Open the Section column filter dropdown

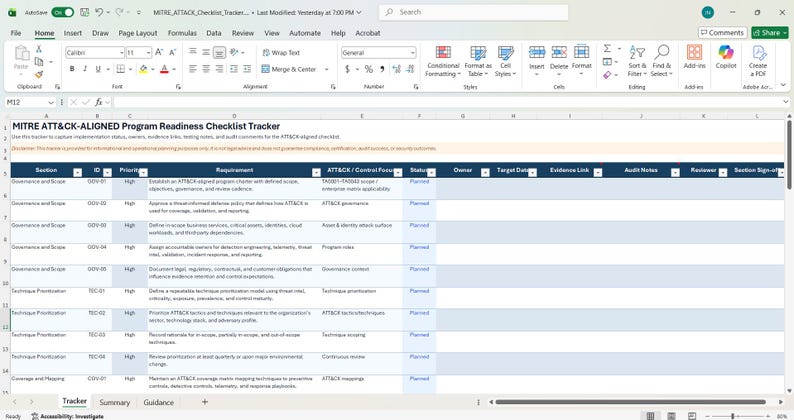77,173
